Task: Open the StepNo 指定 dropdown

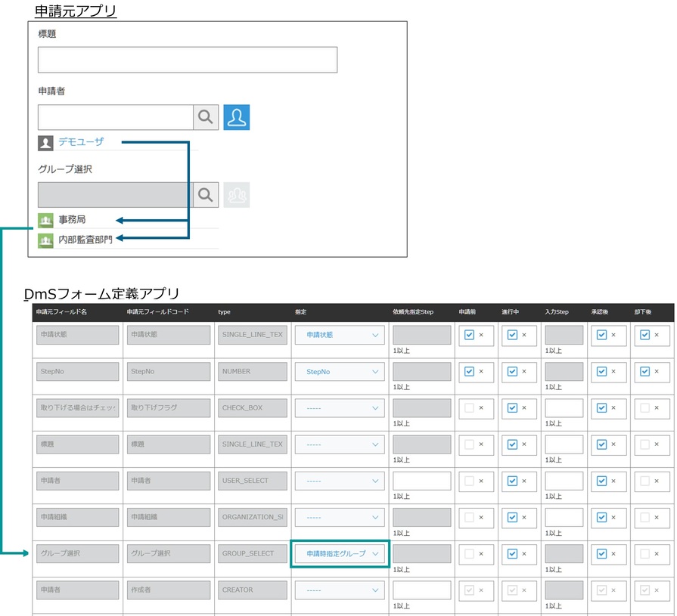Action: (339, 372)
